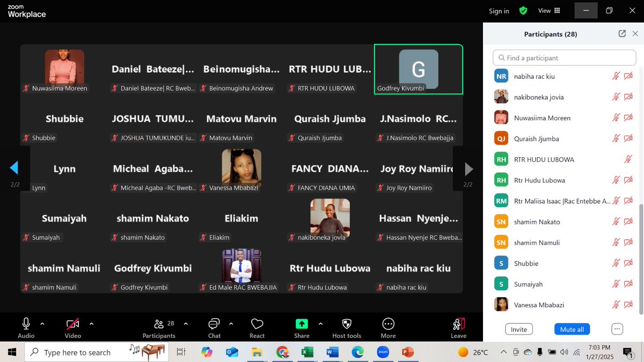This screenshot has height=362, width=644.
Task: Open the participants panel ellipsis menu
Action: click(x=617, y=329)
